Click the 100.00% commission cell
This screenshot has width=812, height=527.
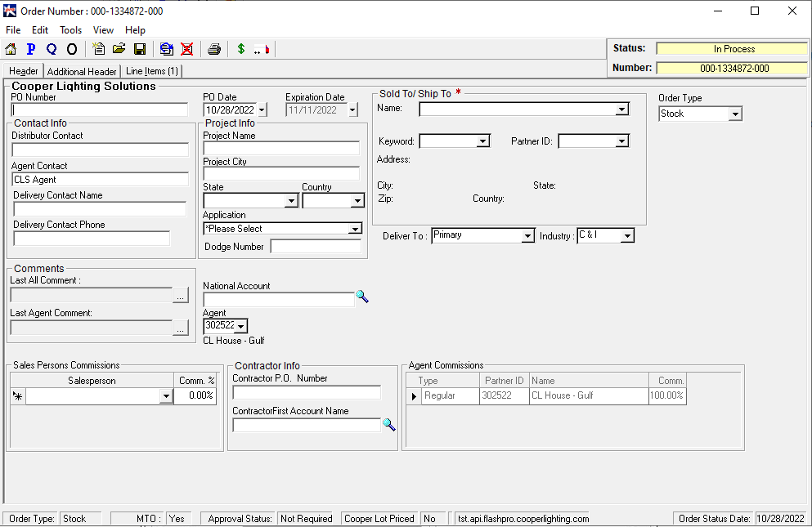pos(667,396)
